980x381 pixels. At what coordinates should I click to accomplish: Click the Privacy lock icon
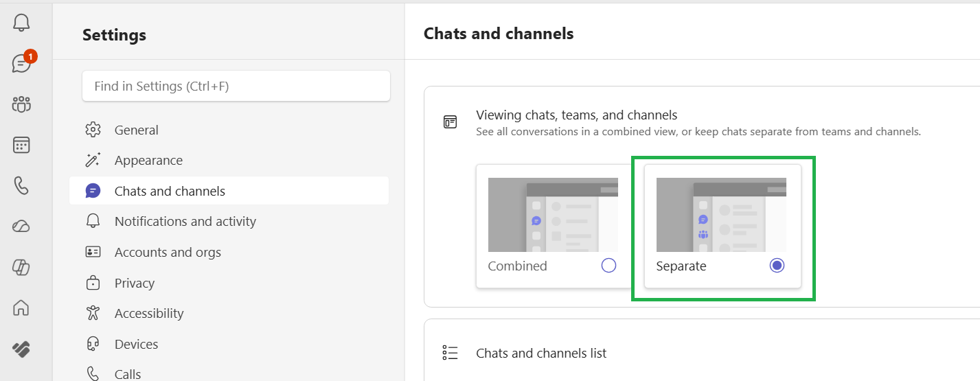[93, 283]
